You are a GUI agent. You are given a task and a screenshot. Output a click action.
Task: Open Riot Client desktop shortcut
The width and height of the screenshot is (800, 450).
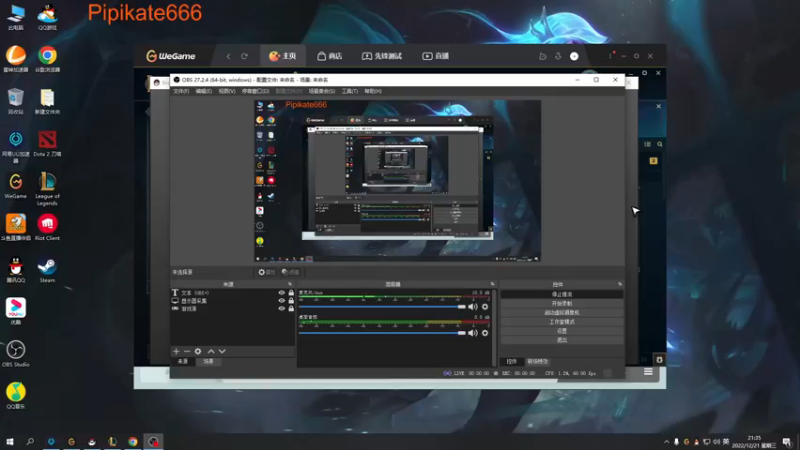click(47, 228)
